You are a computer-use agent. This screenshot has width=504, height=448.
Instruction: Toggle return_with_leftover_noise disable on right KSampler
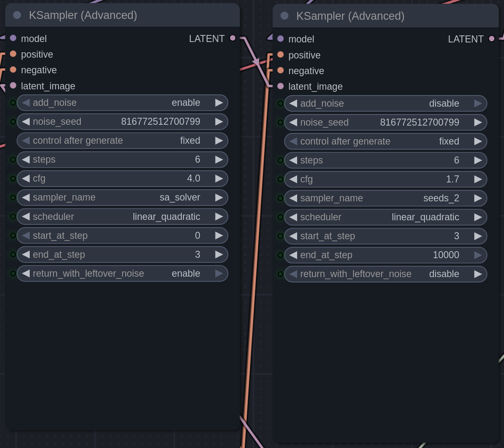pyautogui.click(x=386, y=274)
